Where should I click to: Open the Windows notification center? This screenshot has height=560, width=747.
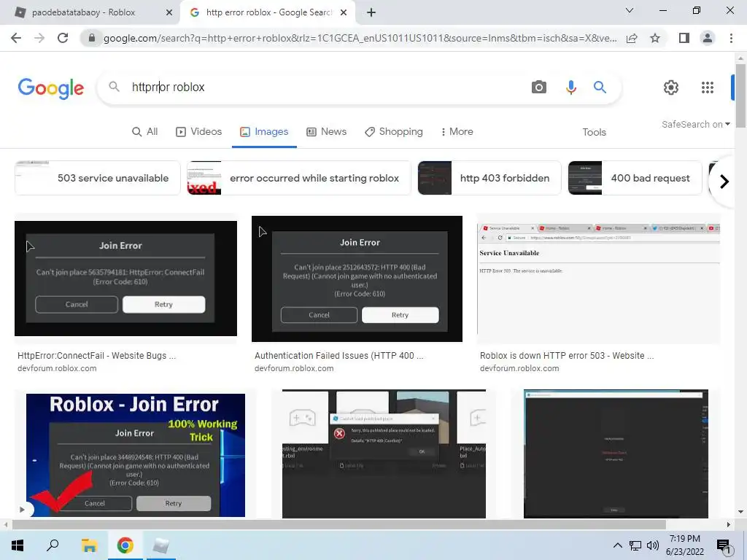pyautogui.click(x=724, y=547)
